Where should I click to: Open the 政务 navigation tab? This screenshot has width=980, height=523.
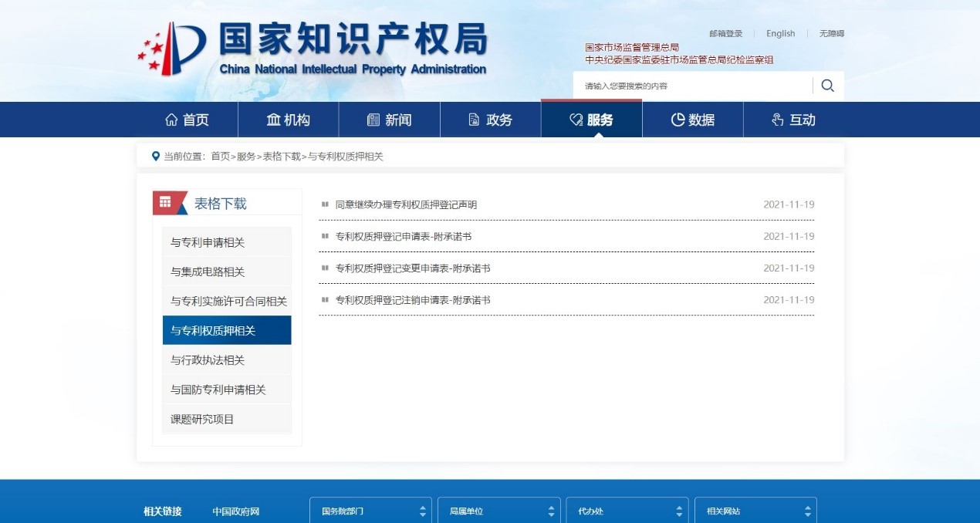[491, 120]
